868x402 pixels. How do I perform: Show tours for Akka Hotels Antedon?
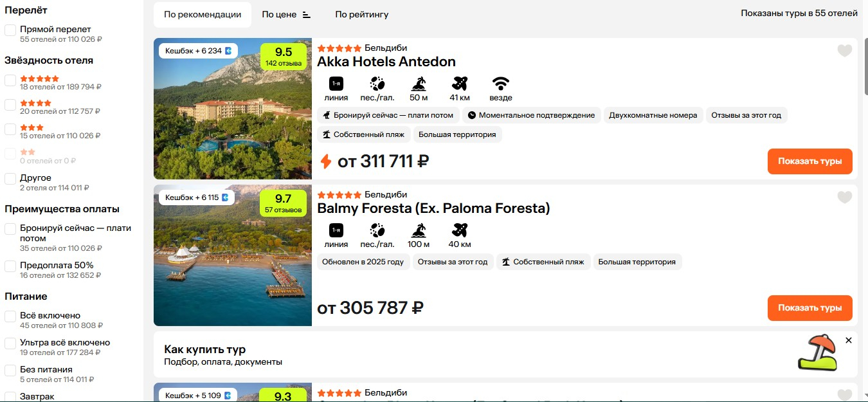(x=809, y=161)
